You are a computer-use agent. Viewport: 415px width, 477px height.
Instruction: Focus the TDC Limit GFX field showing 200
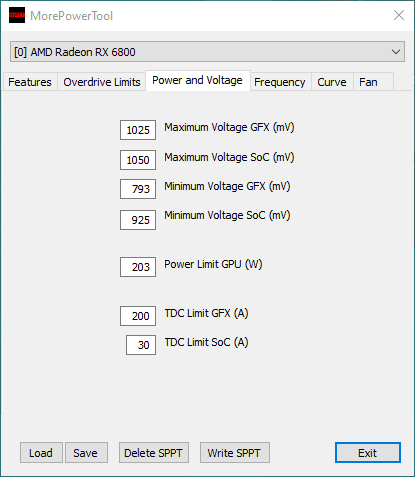pos(138,316)
